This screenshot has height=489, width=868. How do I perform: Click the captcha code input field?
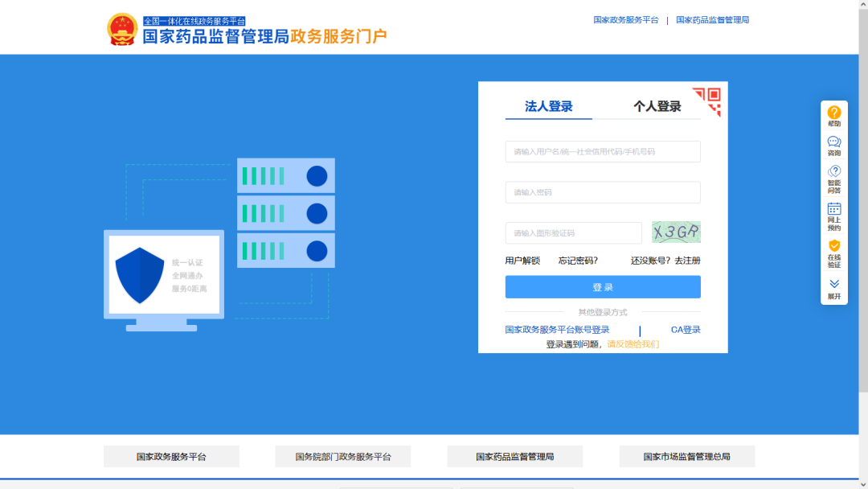click(x=573, y=233)
